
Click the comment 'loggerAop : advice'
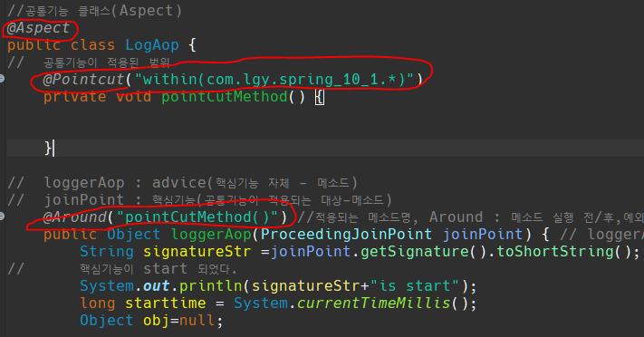click(x=200, y=182)
